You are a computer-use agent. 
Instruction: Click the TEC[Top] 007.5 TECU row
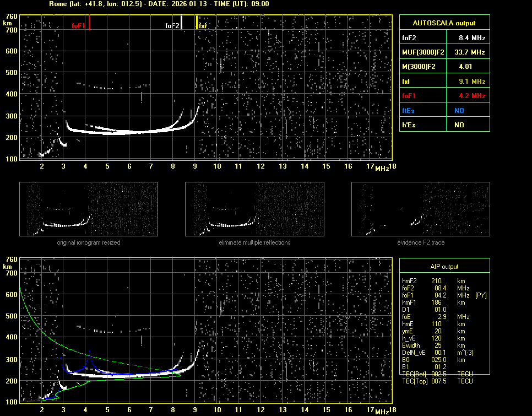pyautogui.click(x=437, y=381)
